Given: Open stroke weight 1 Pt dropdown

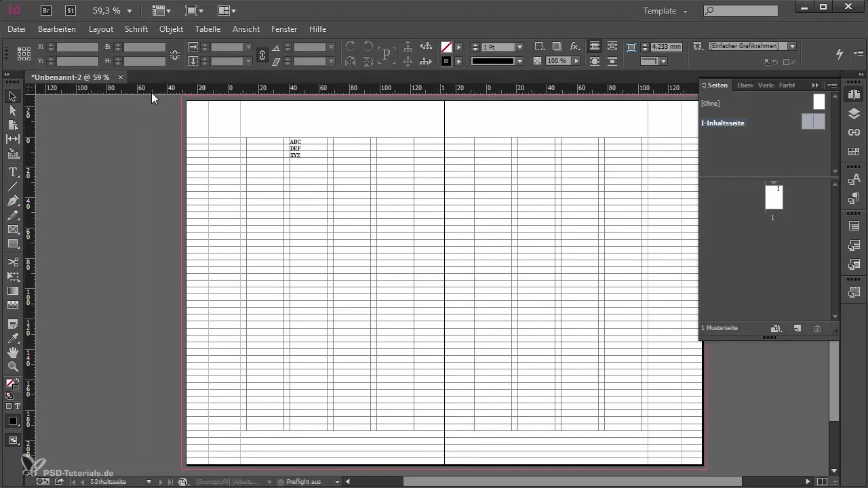Looking at the screenshot, I should click(x=519, y=47).
